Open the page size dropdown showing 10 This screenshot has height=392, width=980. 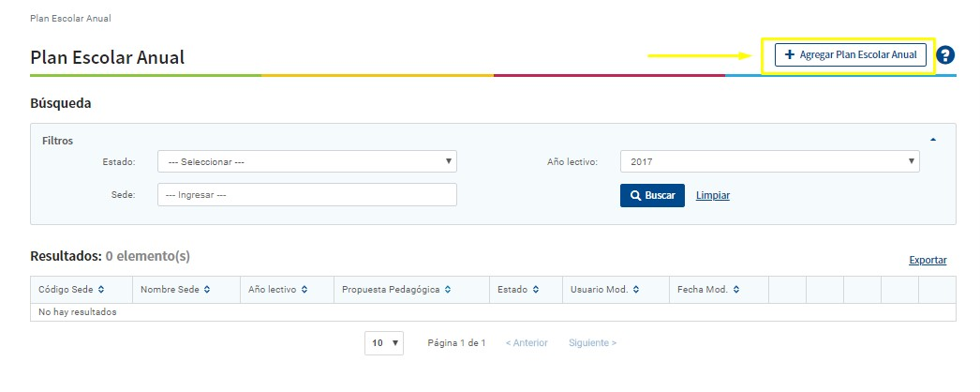pyautogui.click(x=383, y=343)
